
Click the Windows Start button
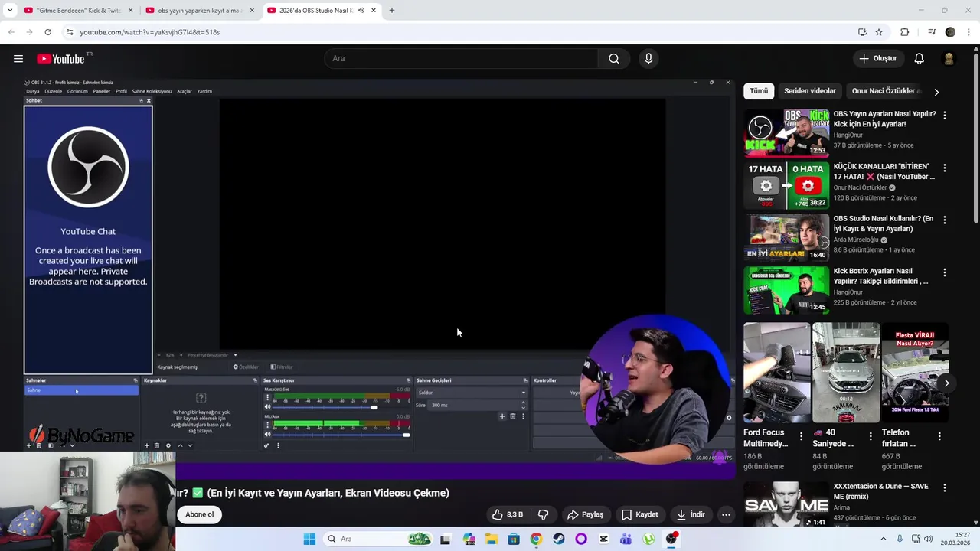click(x=309, y=539)
